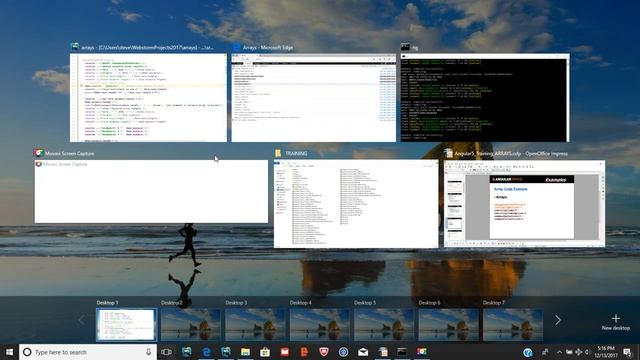Click the 'Arrays - Microsoft Edge' window title
This screenshot has height=360, width=640.
click(268, 47)
